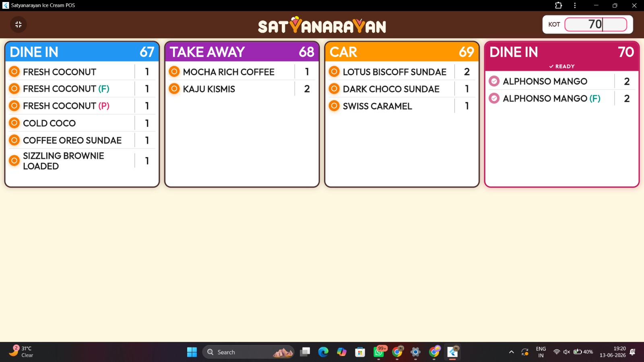Viewport: 644px width, 362px height.
Task: Toggle status circle for COFFEE OREO SUNDAE
Action: 14,140
